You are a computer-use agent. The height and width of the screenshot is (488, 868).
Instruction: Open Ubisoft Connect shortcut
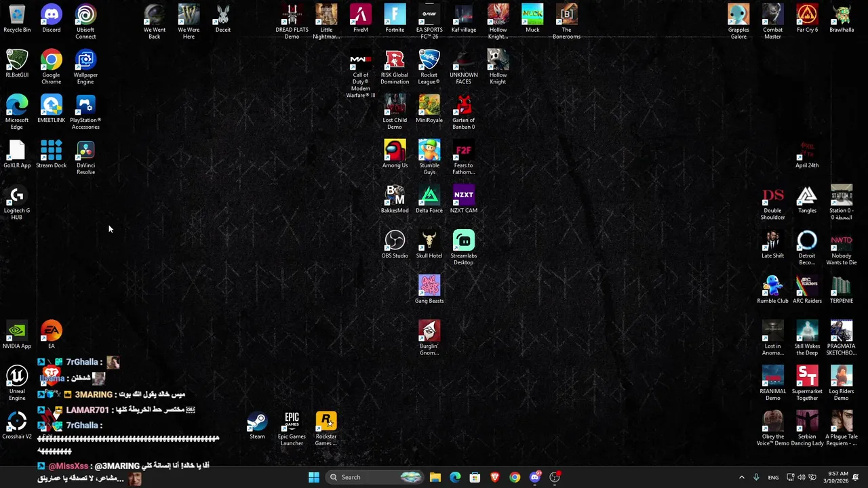coord(85,22)
